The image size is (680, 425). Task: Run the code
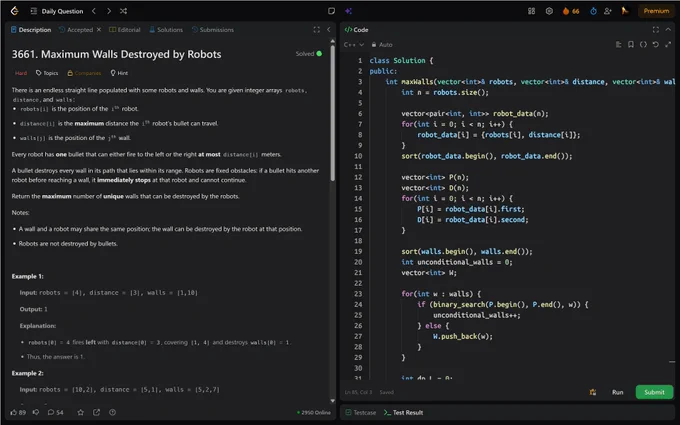(x=618, y=392)
